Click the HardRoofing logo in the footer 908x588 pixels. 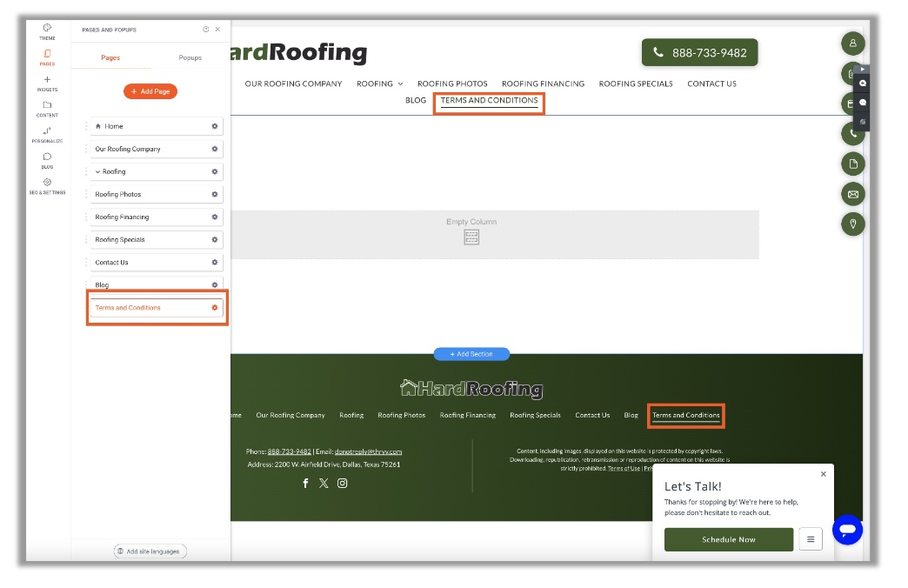[471, 389]
